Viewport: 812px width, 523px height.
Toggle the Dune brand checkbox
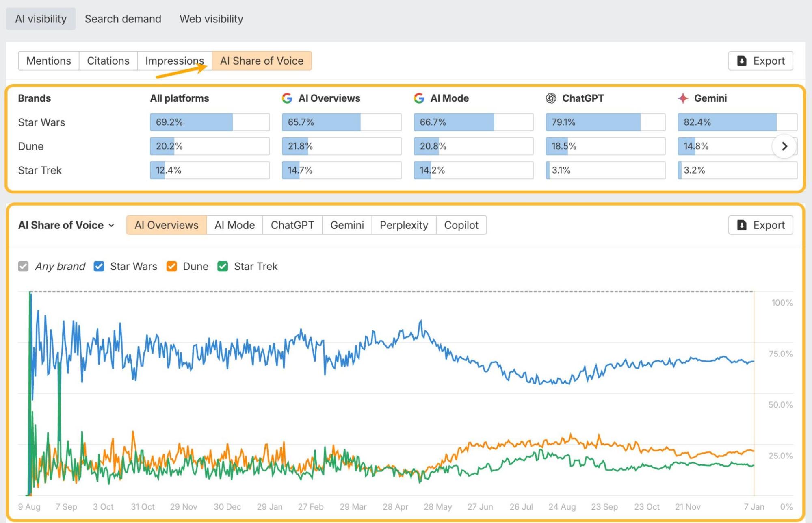(171, 267)
